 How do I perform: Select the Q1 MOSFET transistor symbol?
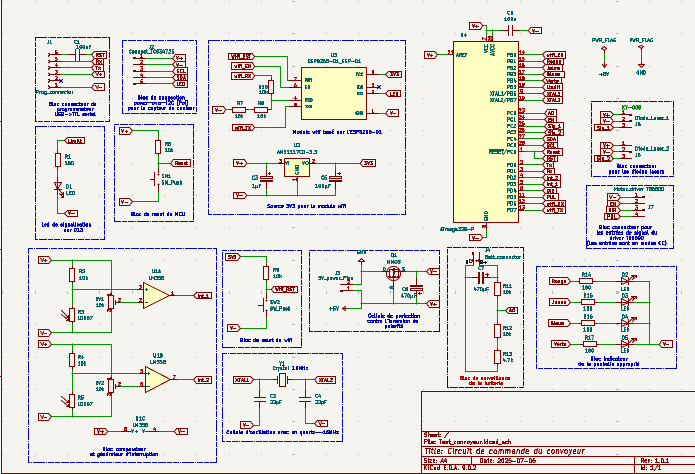coord(393,274)
